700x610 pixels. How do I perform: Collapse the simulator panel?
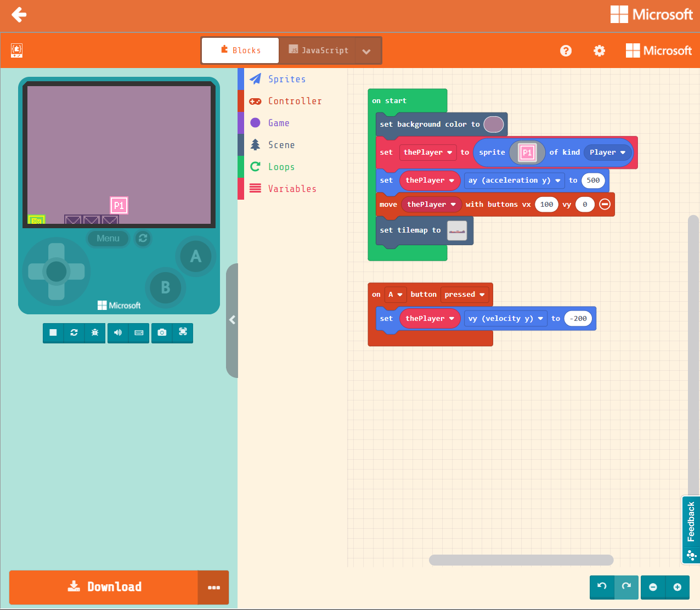tap(232, 320)
